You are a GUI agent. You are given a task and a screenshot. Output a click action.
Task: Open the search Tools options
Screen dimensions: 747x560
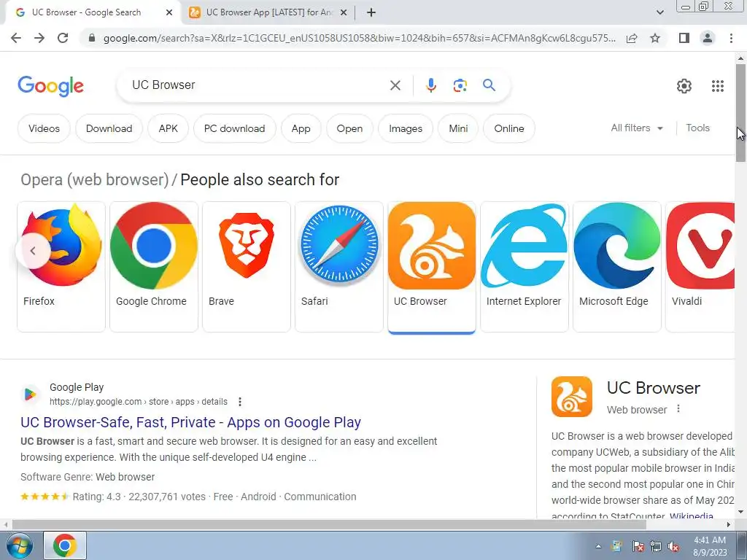click(x=697, y=128)
